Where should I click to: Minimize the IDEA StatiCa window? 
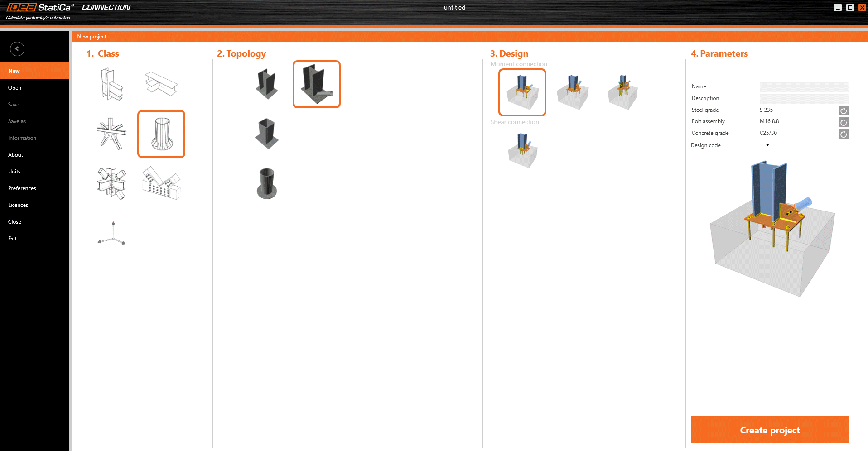838,7
